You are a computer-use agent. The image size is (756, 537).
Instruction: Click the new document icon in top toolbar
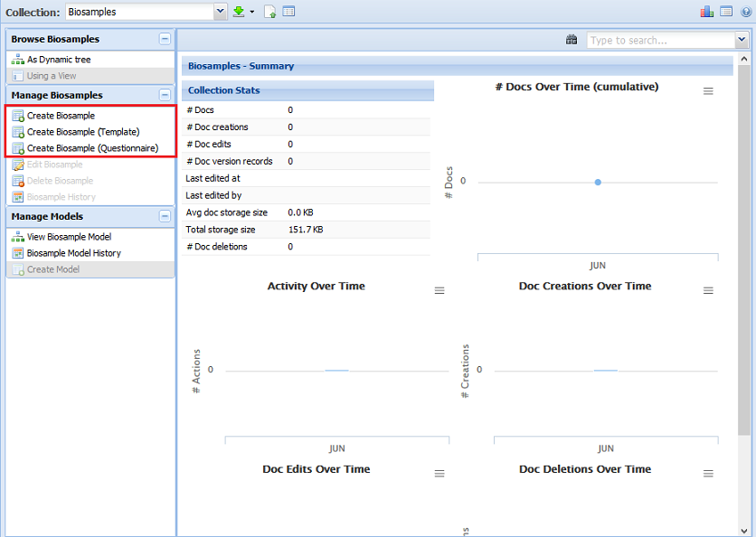point(269,12)
